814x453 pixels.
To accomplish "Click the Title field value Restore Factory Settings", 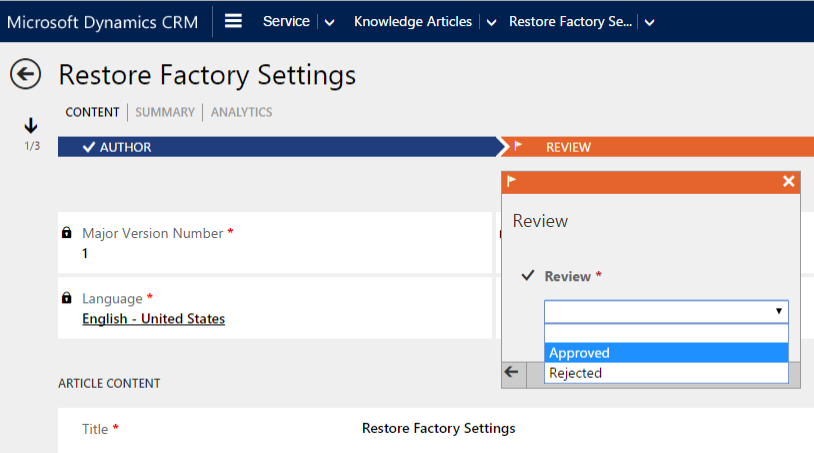I will 439,428.
